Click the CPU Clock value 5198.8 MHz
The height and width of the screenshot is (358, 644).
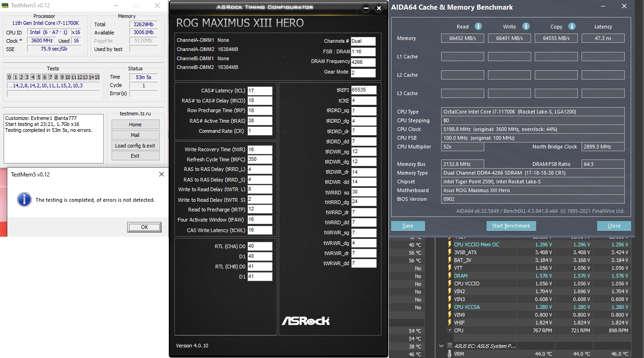[x=533, y=129]
